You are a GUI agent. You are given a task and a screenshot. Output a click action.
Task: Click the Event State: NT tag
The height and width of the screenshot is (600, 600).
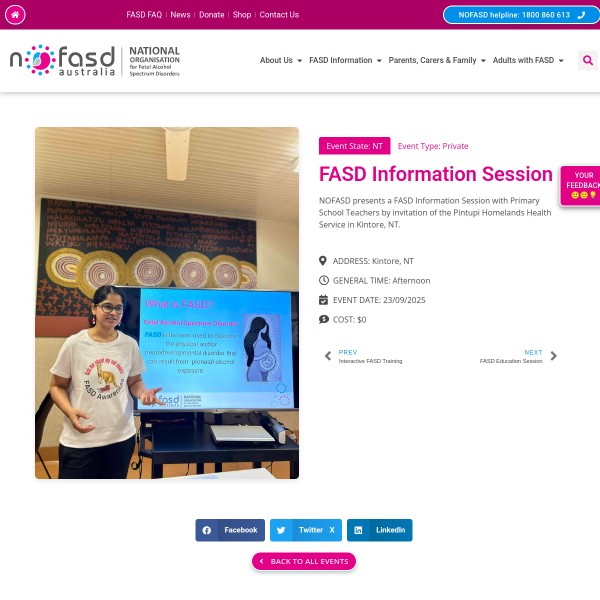354,146
